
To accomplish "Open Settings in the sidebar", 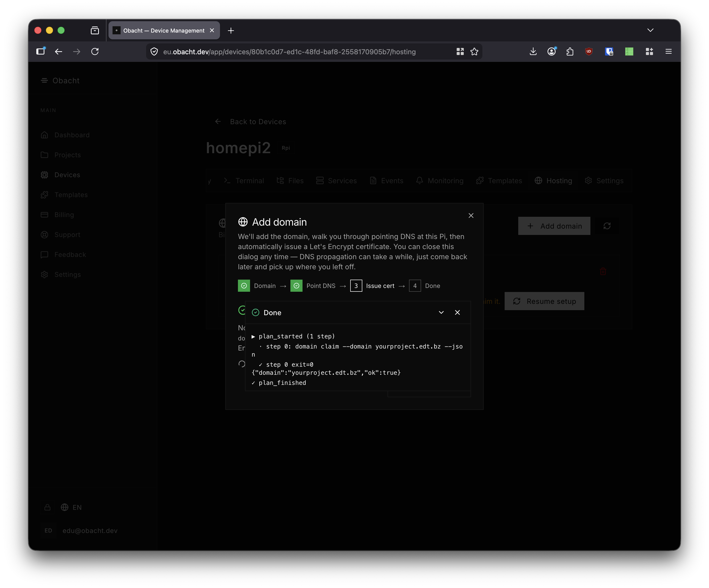I will (x=61, y=274).
